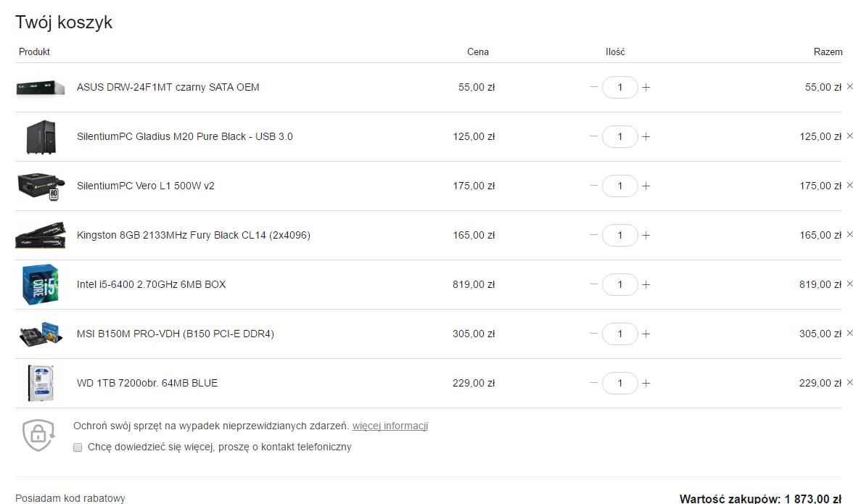
Task: Open the Intel Core i5 product thumbnail
Action: click(40, 284)
